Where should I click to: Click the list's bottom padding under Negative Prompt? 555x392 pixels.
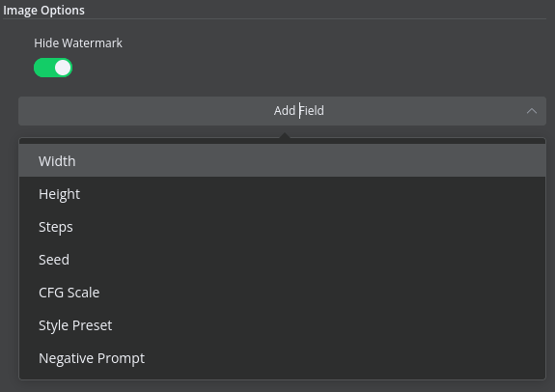[x=282, y=377]
